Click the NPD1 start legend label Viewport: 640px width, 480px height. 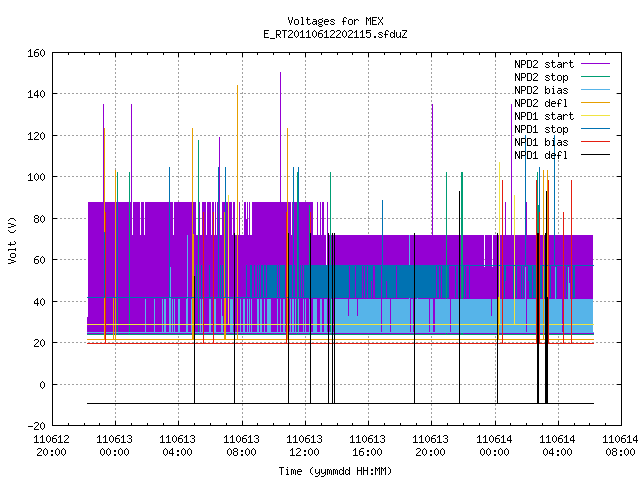click(x=544, y=116)
